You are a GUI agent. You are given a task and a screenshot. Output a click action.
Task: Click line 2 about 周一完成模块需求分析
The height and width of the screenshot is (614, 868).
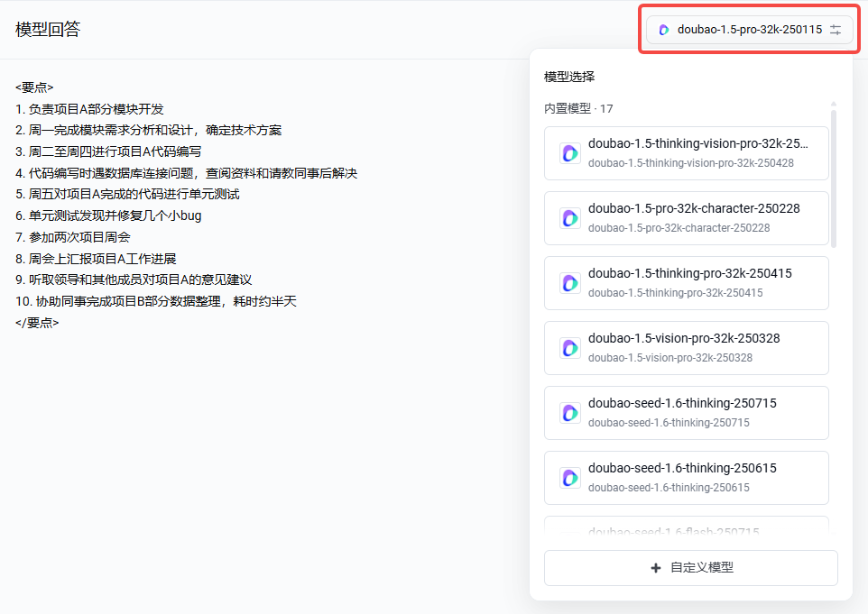tap(148, 130)
